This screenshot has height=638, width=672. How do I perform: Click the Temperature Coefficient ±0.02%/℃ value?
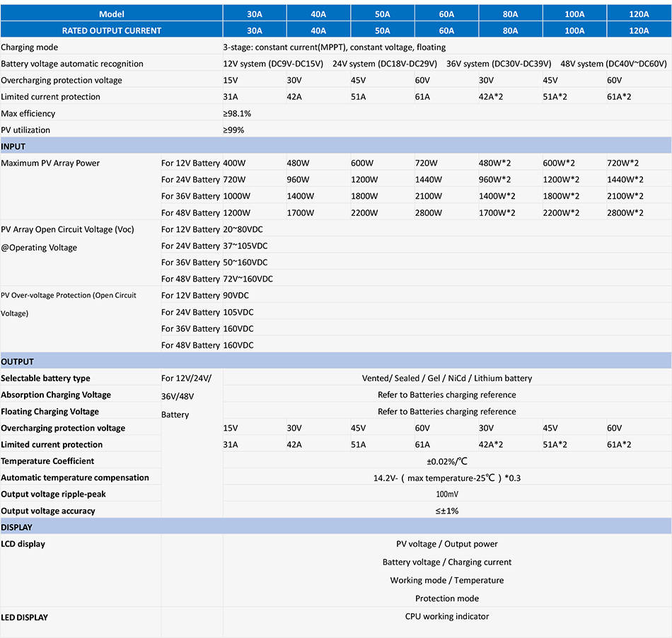pyautogui.click(x=447, y=461)
